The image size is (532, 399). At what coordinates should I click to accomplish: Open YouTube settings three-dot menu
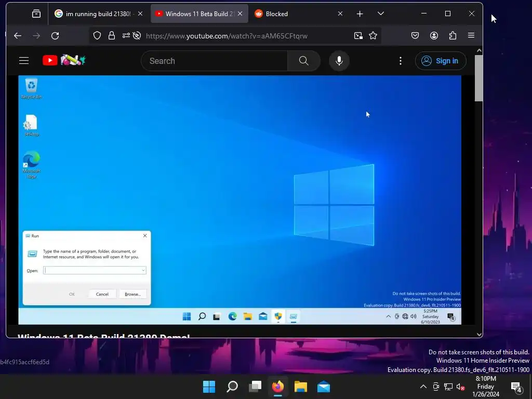click(401, 61)
